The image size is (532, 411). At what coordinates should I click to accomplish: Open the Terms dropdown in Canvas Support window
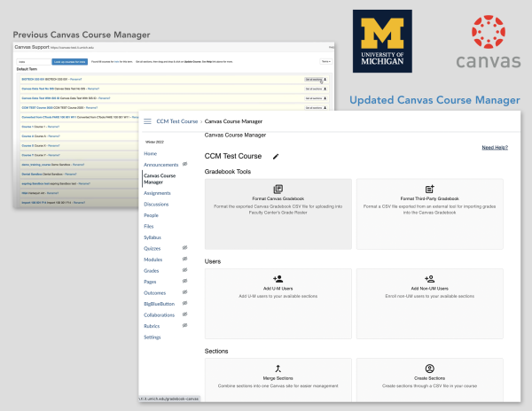(x=326, y=62)
